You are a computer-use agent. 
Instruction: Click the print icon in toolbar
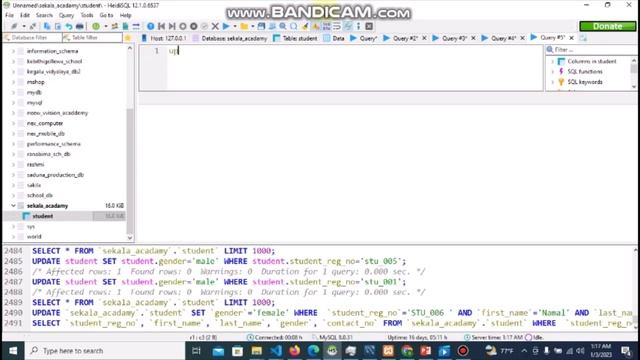click(80, 26)
